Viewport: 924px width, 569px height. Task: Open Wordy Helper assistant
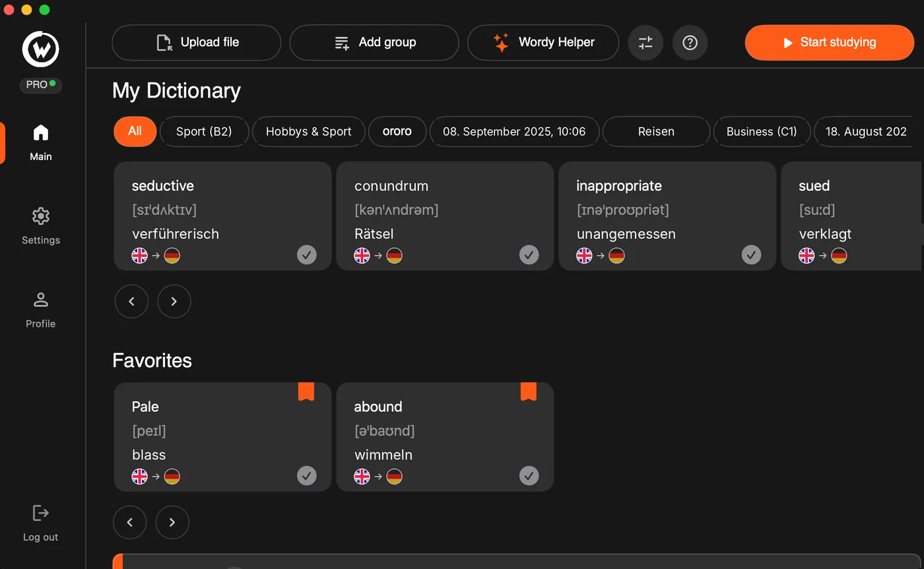coord(543,43)
